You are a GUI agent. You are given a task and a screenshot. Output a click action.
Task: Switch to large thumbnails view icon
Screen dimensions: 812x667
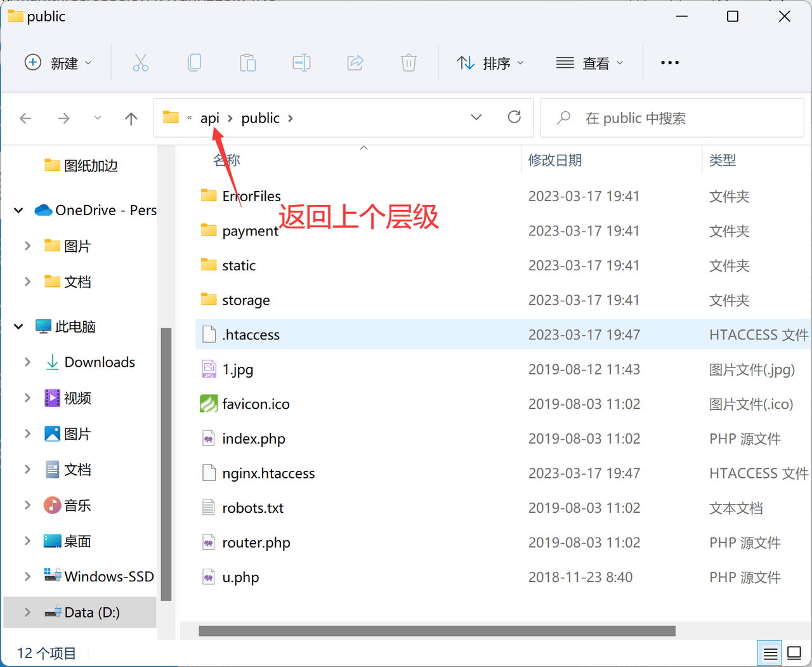pos(794,653)
